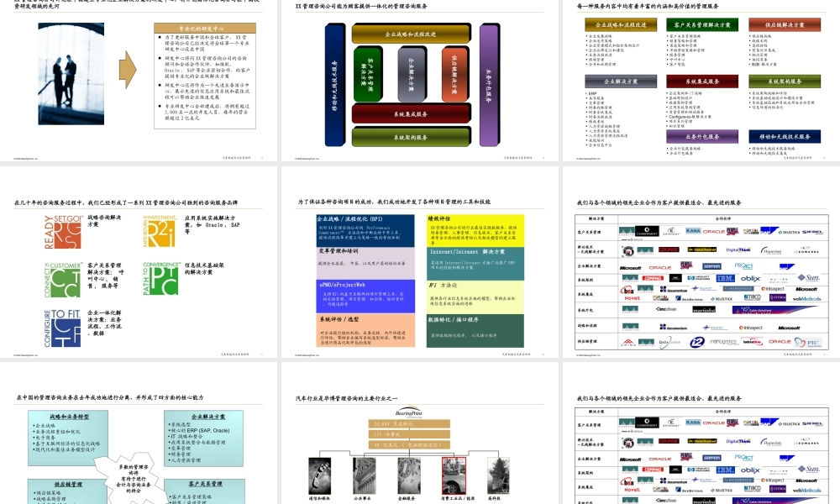840x504 pixels.
Task: Click the i2 logo under 供应链管理
Action: pos(697,340)
